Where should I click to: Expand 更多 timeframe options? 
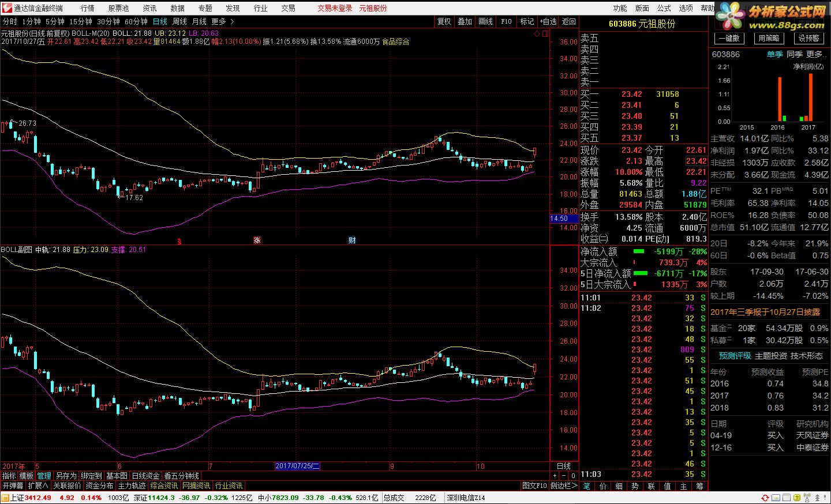223,21
